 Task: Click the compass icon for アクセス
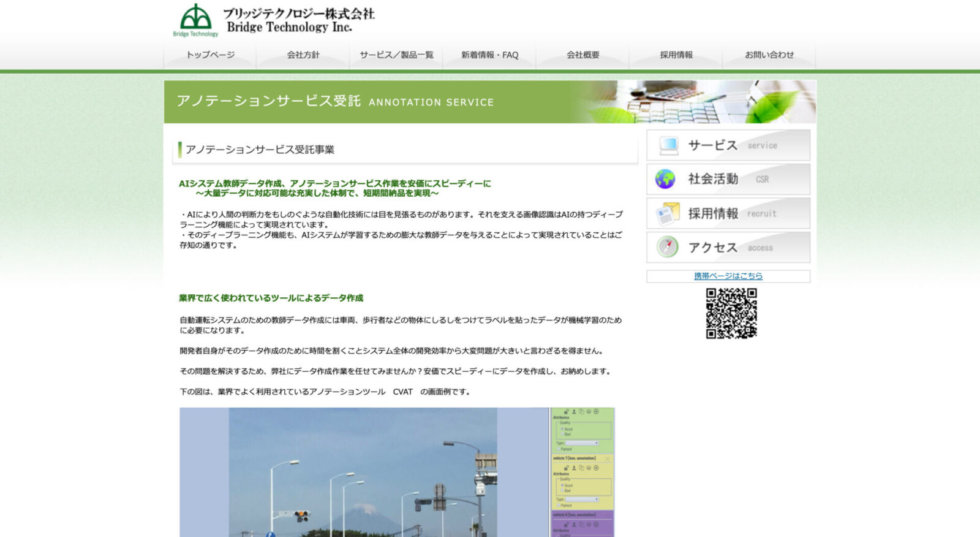pos(667,247)
